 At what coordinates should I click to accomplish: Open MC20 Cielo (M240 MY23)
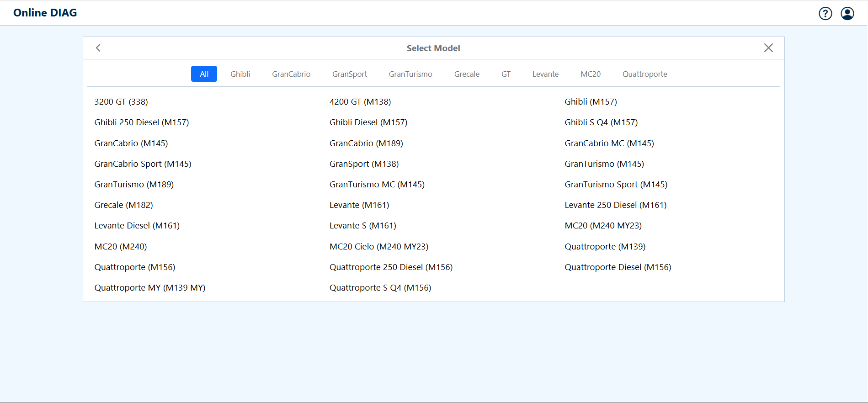point(378,247)
